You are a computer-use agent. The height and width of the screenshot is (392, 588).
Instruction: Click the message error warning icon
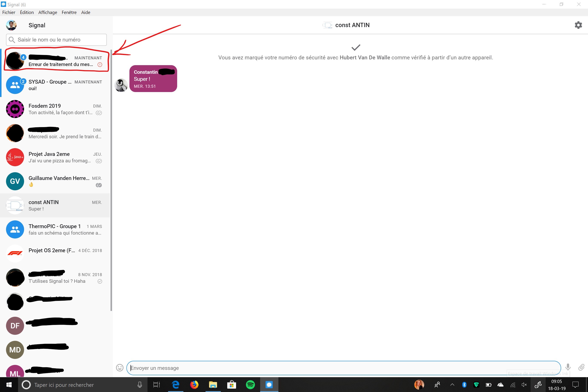pos(100,65)
